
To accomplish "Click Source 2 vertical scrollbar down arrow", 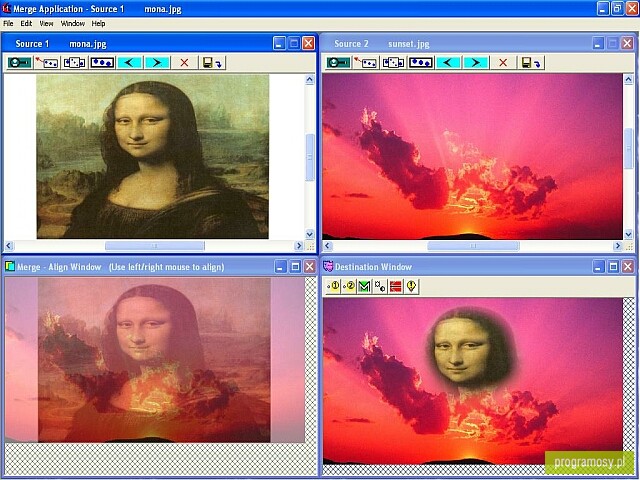I will pos(629,234).
